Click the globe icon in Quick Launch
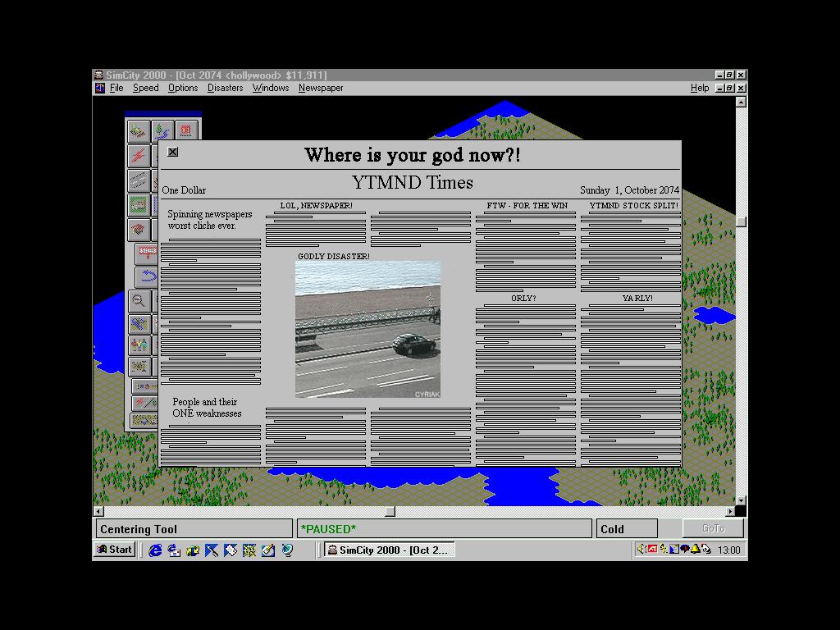Viewport: 840px width, 630px height. click(x=287, y=550)
